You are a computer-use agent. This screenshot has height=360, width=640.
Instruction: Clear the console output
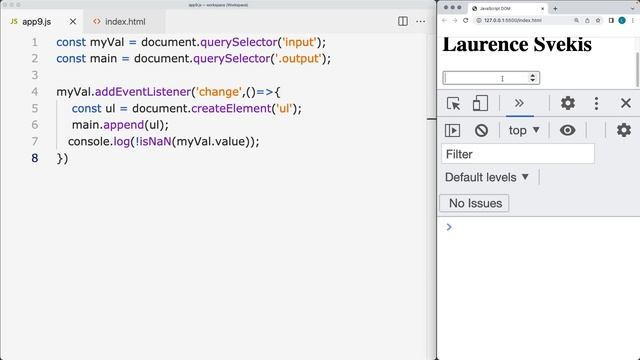(x=481, y=131)
